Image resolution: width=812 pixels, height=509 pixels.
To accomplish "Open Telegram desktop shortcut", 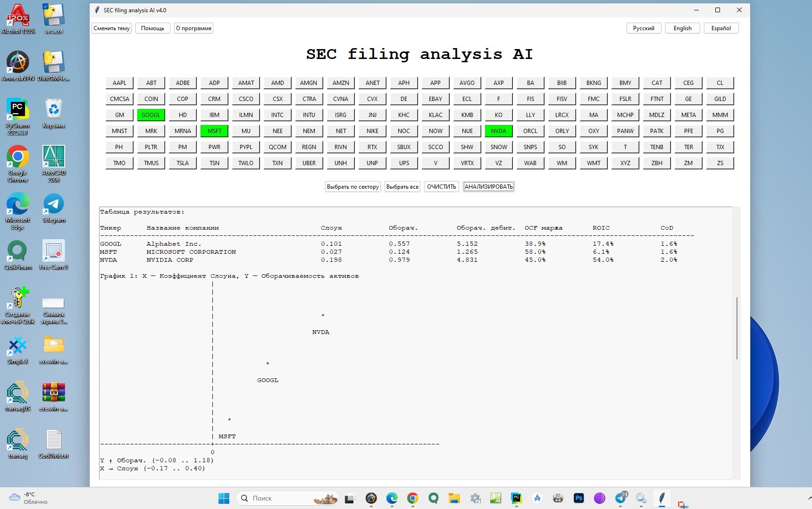I will pyautogui.click(x=54, y=208).
